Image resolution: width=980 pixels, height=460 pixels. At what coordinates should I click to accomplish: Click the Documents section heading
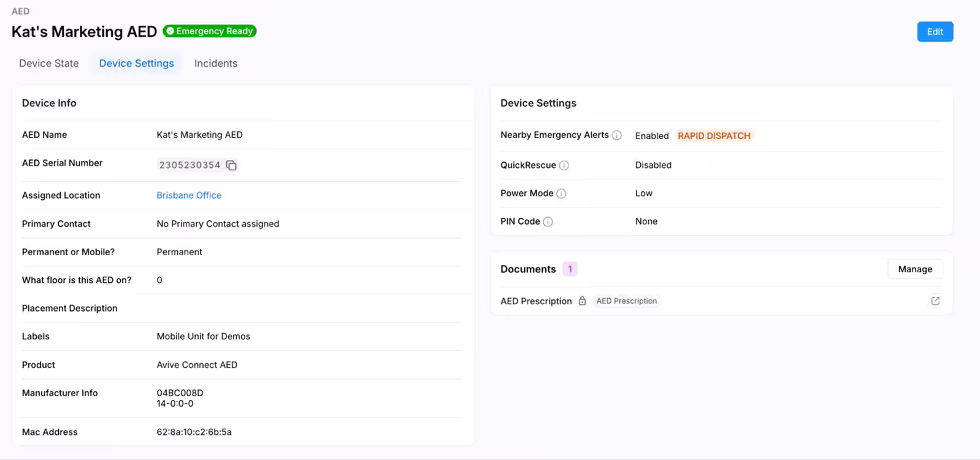coord(528,269)
